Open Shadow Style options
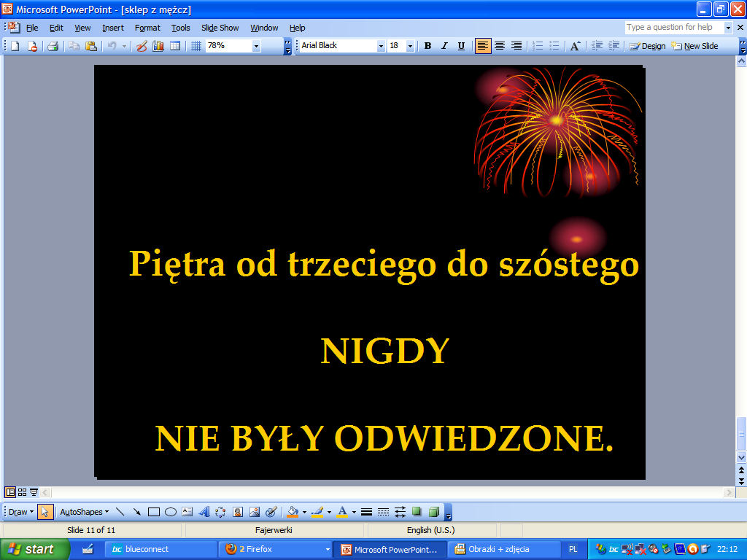Viewport: 747px width, 560px height. pos(417,512)
